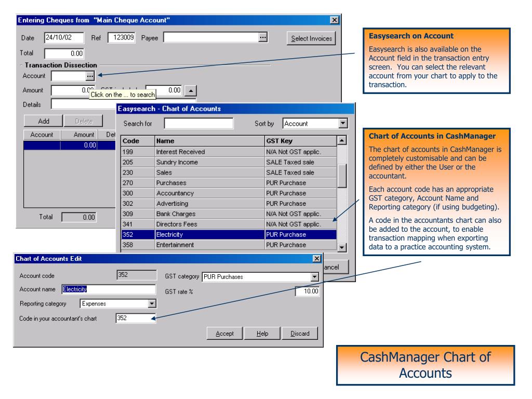Click the Account name field showing Electricity

pyautogui.click(x=109, y=289)
